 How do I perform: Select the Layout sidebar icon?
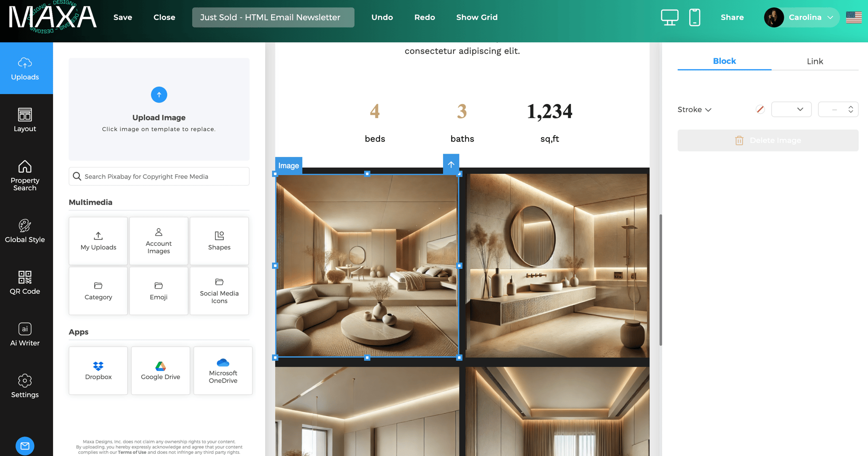coord(25,120)
